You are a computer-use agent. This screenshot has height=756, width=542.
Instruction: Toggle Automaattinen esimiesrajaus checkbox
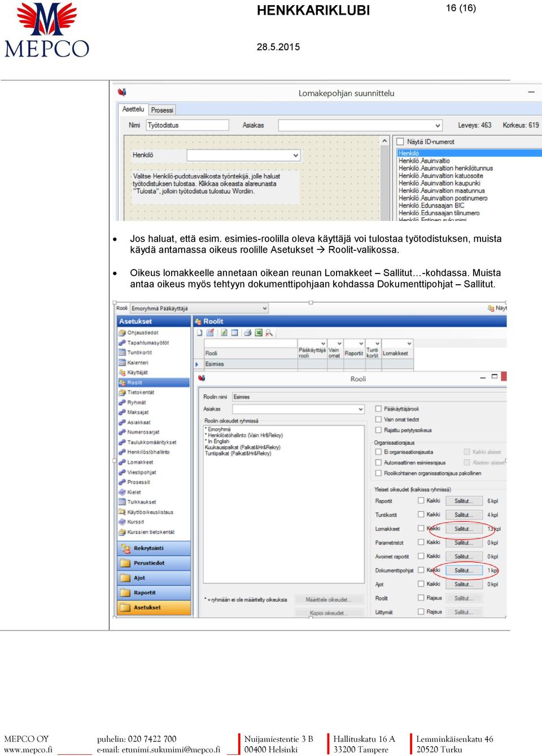coord(378,463)
